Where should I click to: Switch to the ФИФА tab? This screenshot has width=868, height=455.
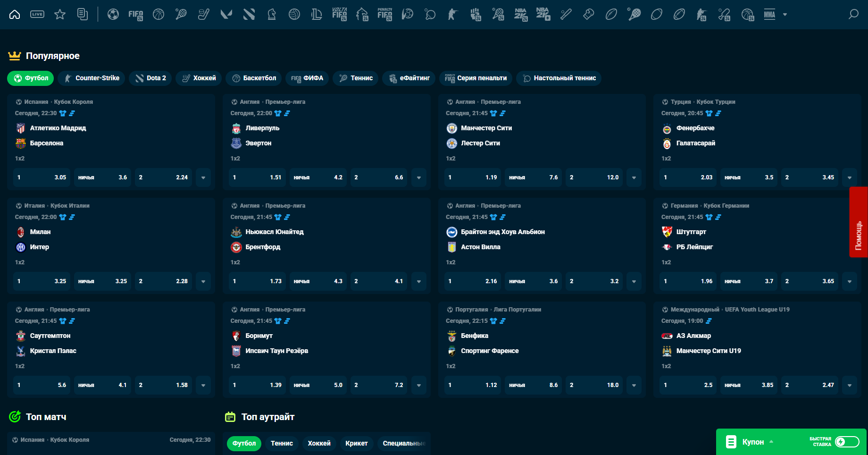click(x=307, y=78)
